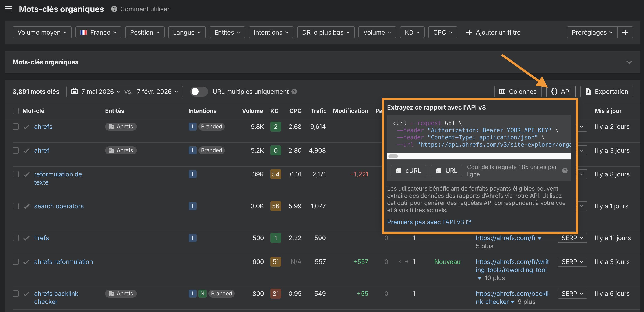Screen dimensions: 644x312
Task: Click the KD 54 badge for reformulation de texte
Action: pyautogui.click(x=276, y=174)
